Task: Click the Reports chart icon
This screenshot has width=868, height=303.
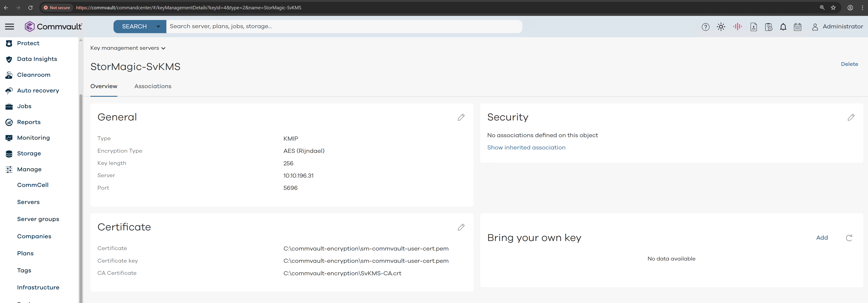Action: coord(9,122)
